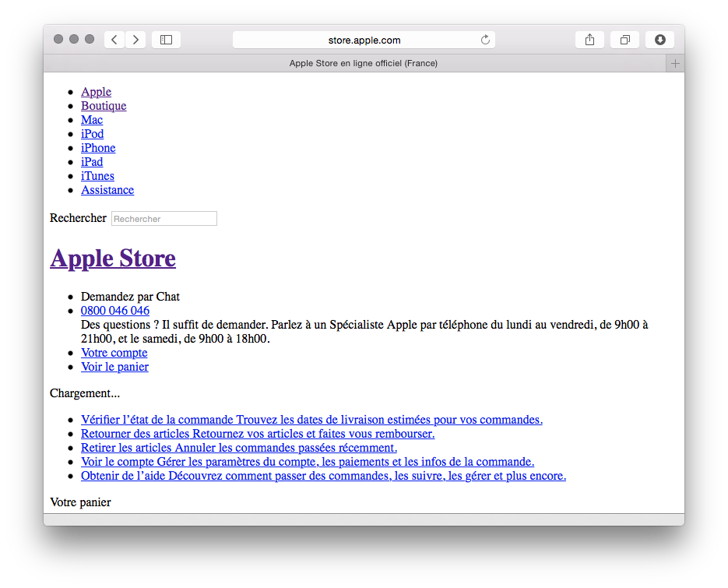Open Obtenir de l'aide link
Screen dimensions: 728x588
point(324,476)
